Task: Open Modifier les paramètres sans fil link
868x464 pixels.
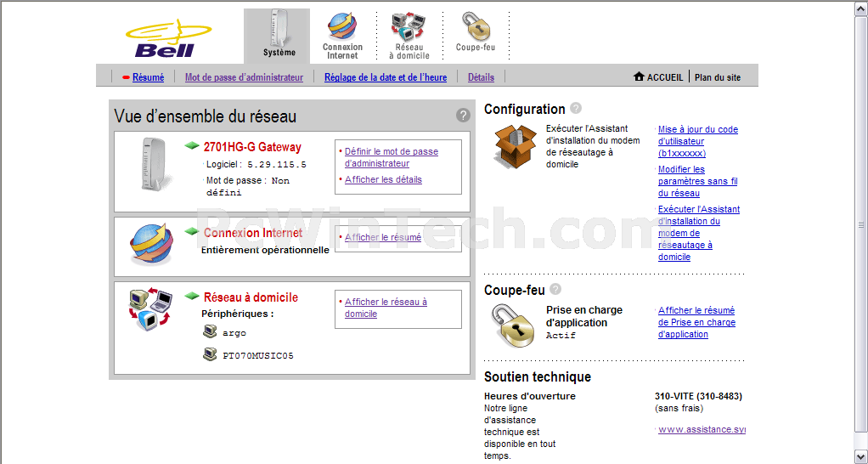Action: pyautogui.click(x=697, y=181)
